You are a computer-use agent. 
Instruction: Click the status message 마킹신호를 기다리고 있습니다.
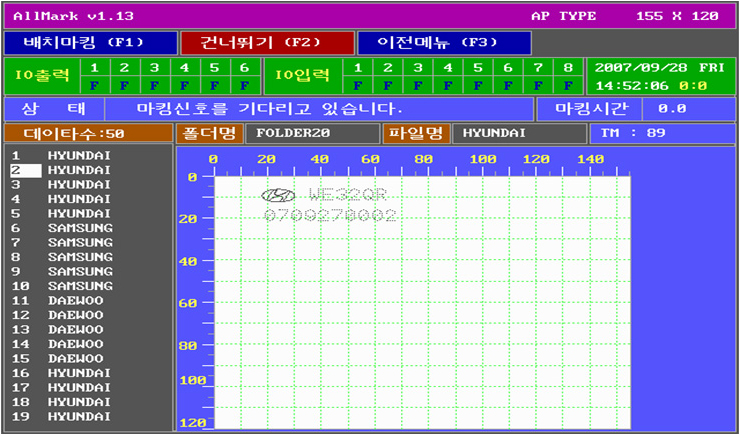(x=269, y=109)
